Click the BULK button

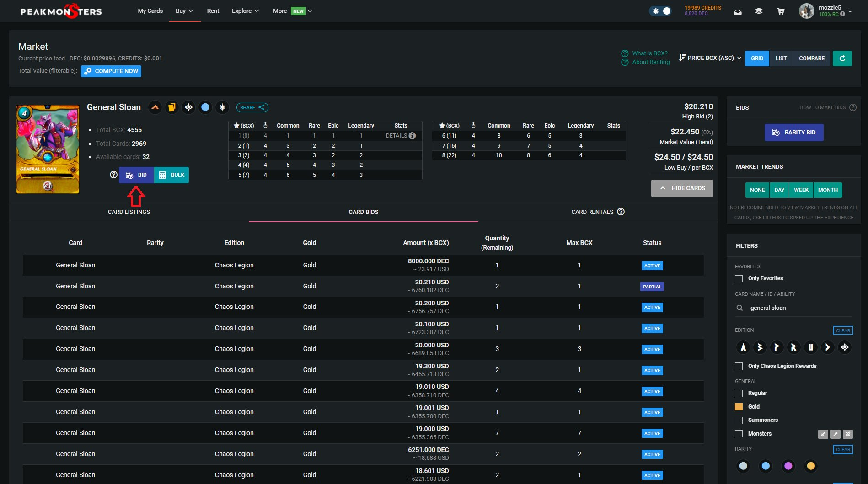(171, 175)
